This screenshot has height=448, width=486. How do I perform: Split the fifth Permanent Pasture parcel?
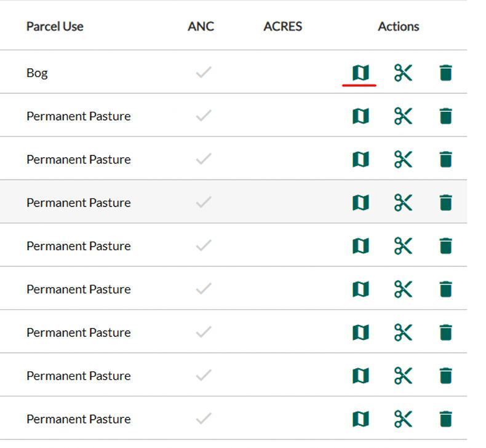(403, 289)
